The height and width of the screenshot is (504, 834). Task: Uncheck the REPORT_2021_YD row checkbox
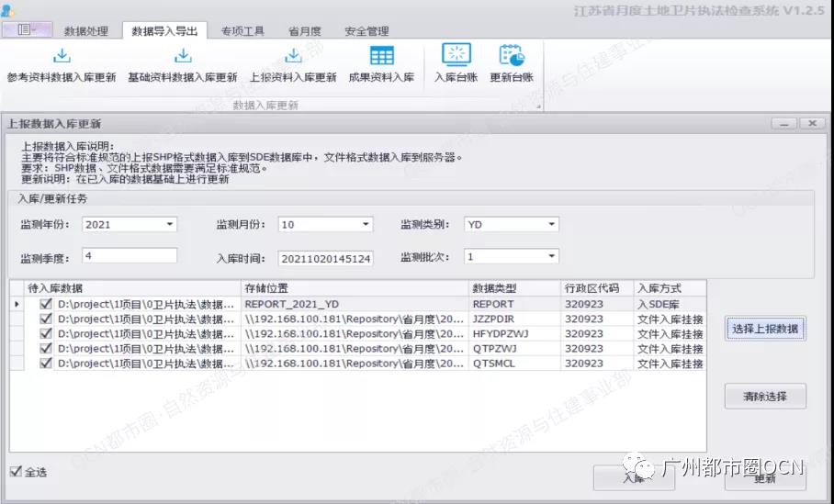46,304
